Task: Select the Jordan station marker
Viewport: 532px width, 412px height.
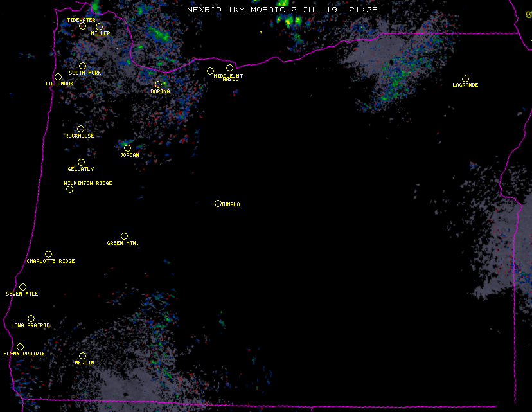Action: [127, 148]
